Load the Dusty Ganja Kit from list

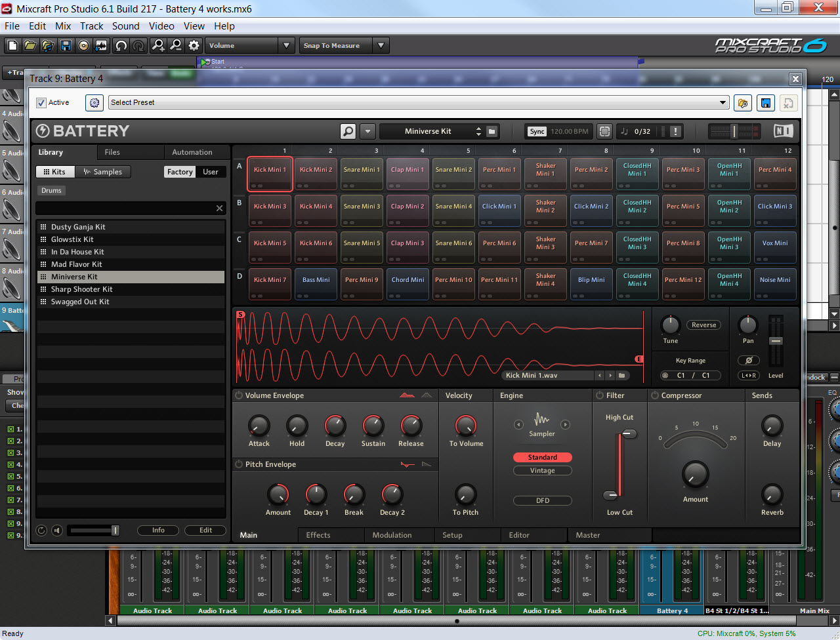(131, 227)
